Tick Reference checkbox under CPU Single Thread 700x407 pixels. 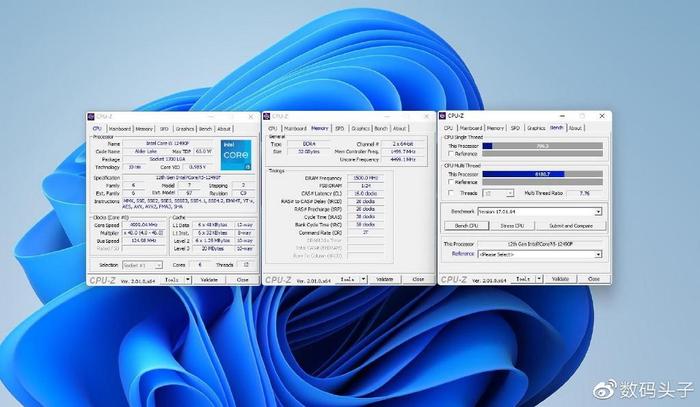[450, 154]
